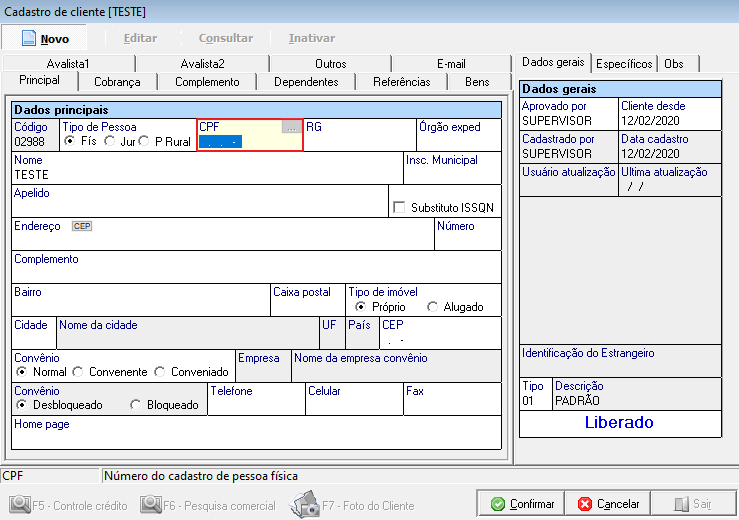
Task: Focus the Apelido text field
Action: coord(200,207)
